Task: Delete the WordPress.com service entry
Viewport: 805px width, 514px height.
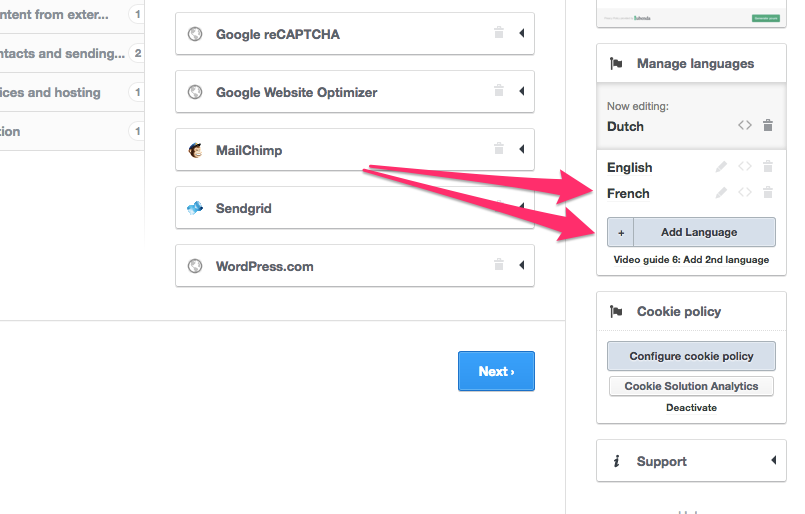Action: pos(498,266)
